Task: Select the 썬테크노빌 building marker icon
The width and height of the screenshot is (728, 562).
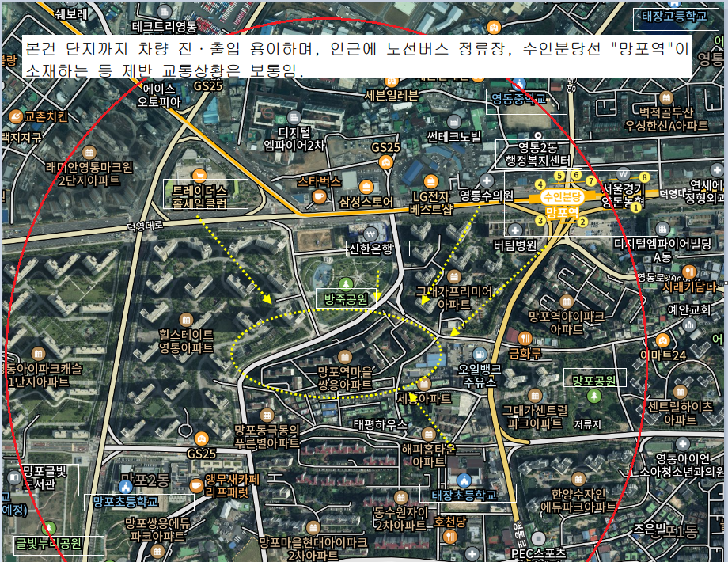Action: pyautogui.click(x=453, y=122)
